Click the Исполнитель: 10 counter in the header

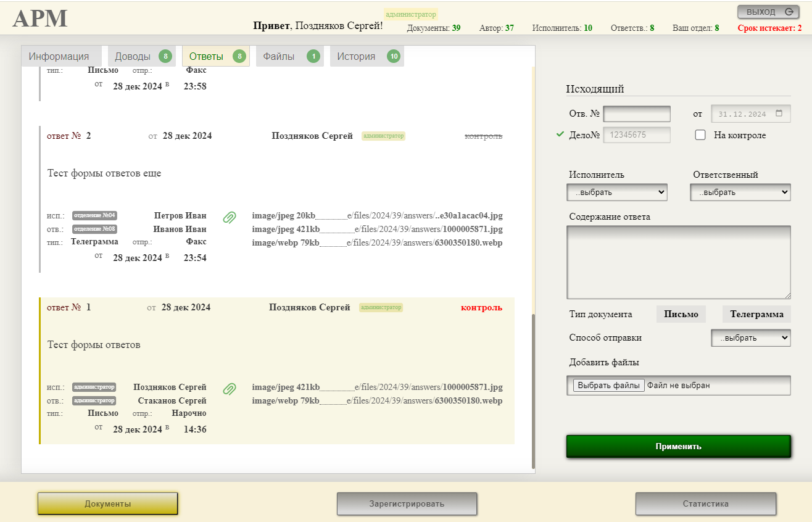562,28
